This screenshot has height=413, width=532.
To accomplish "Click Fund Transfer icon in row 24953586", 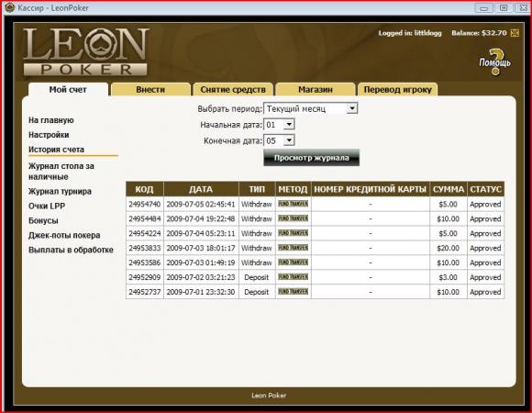I will click(x=293, y=262).
